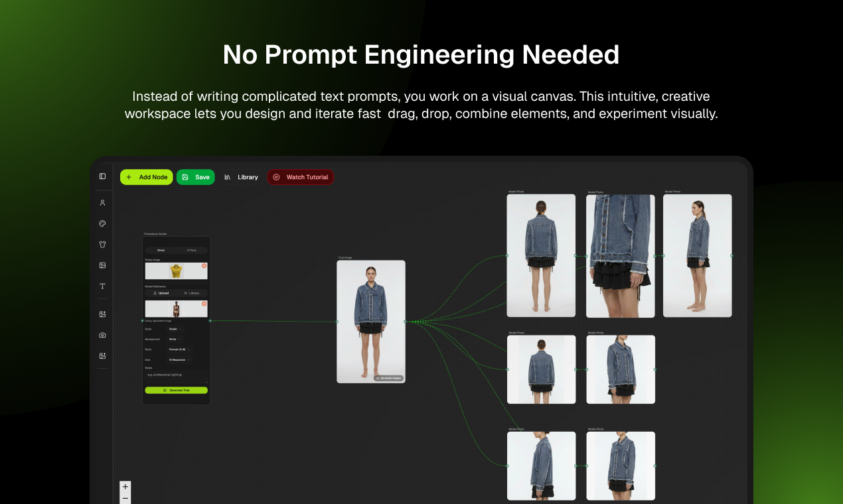Expand the Ratio Portrait dropdown

tap(179, 349)
